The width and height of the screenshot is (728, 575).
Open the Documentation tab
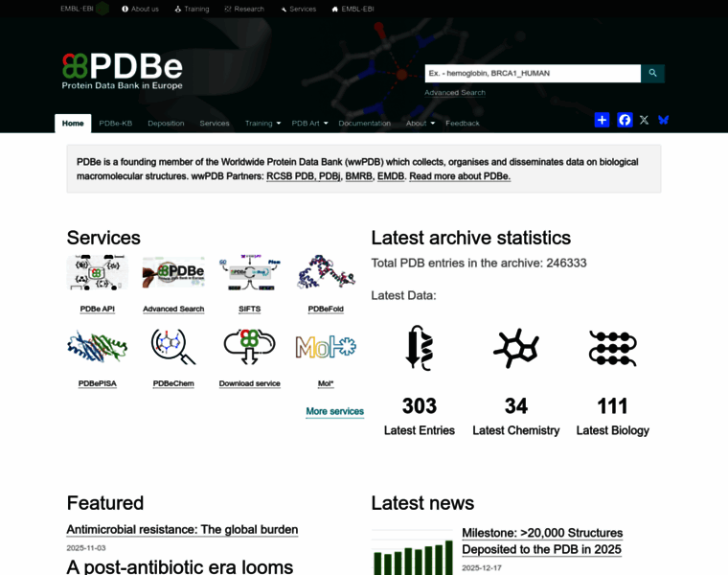click(x=364, y=123)
